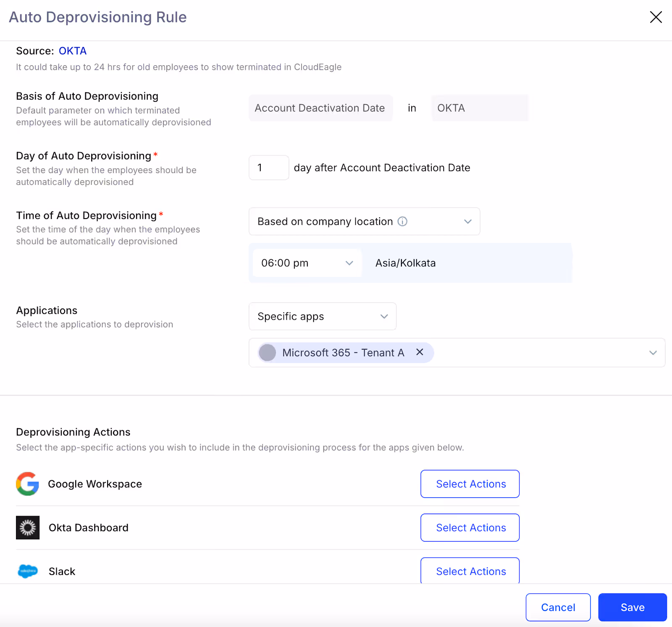Click the Account Deactivation Date field
Screen dimensions: 672x627
(x=321, y=108)
